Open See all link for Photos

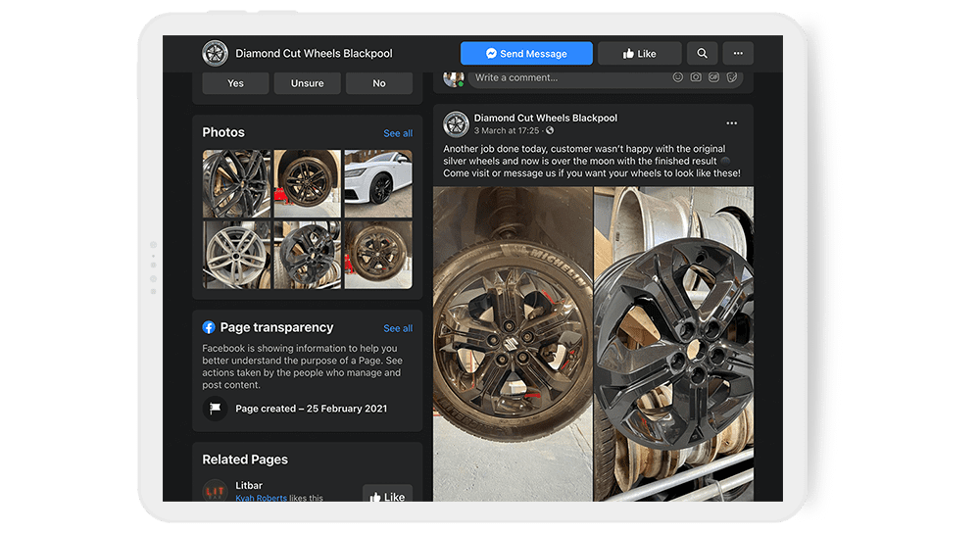pos(398,133)
